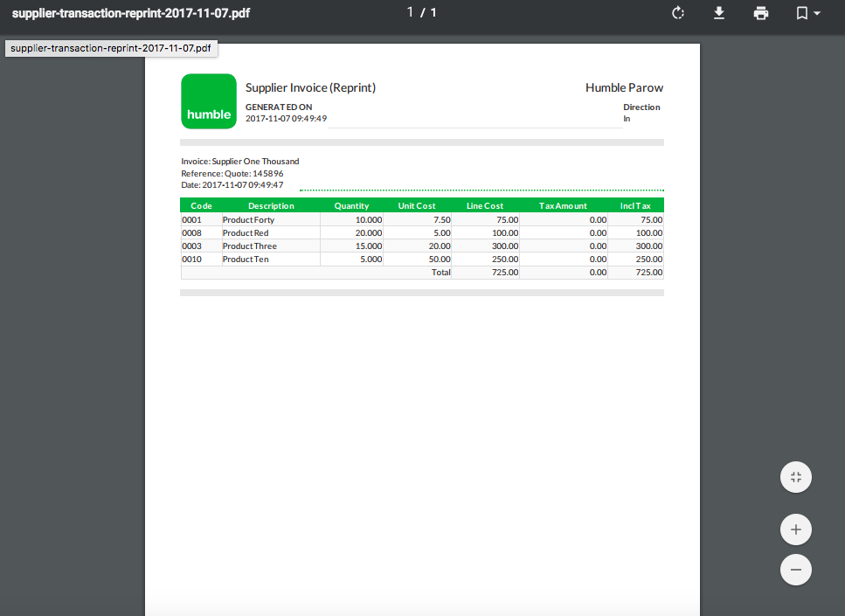
Task: Click total line cost 725.00
Action: pyautogui.click(x=505, y=272)
